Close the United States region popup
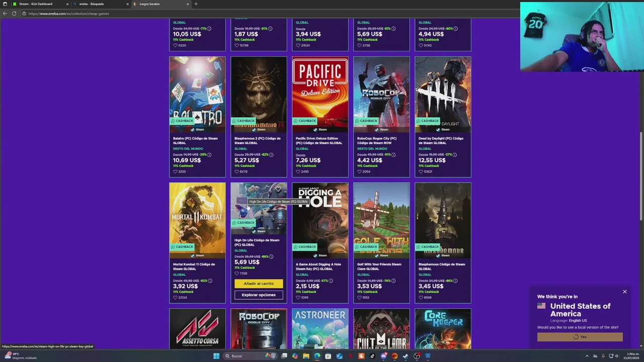The image size is (644, 362). point(625,292)
